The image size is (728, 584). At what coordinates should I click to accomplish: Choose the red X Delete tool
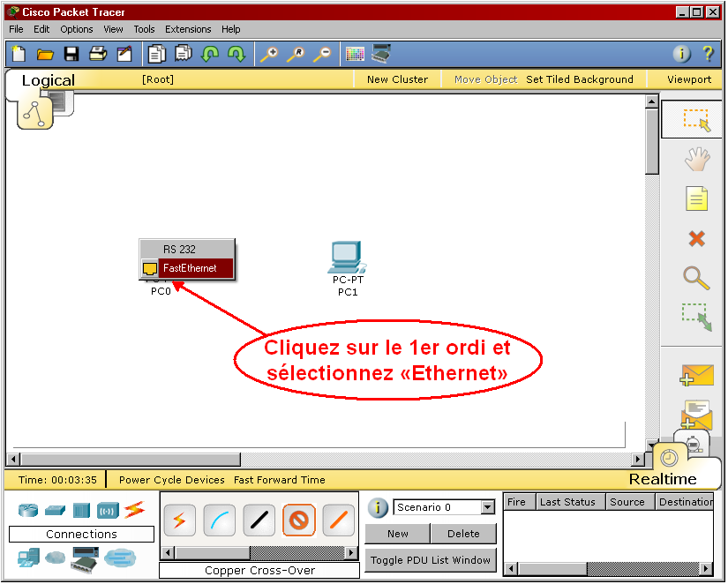pyautogui.click(x=696, y=238)
